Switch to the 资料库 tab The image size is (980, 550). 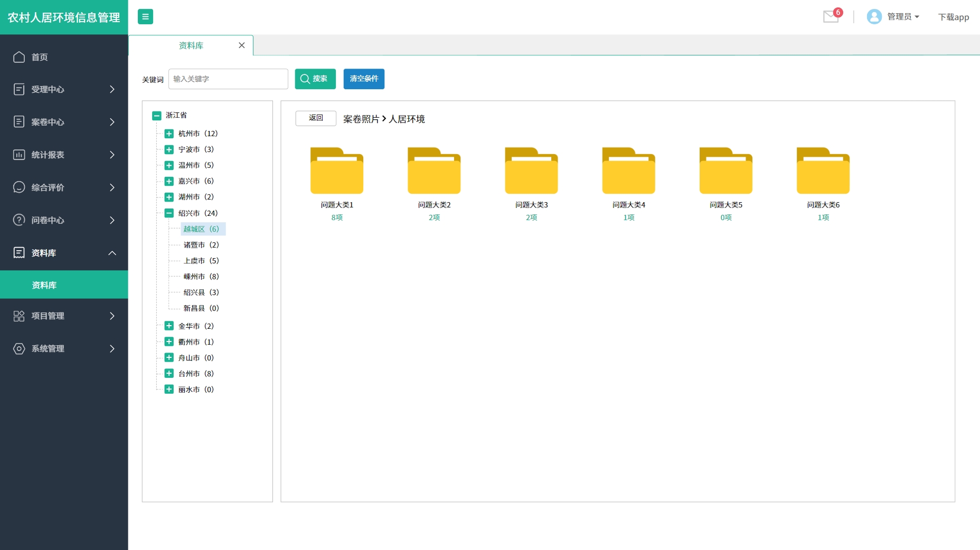click(x=191, y=45)
